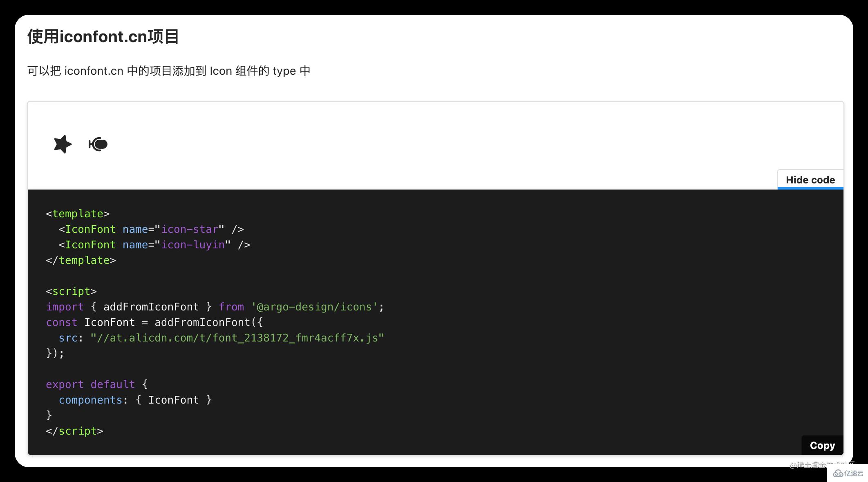Click the star icon in preview
868x482 pixels.
pos(63,144)
